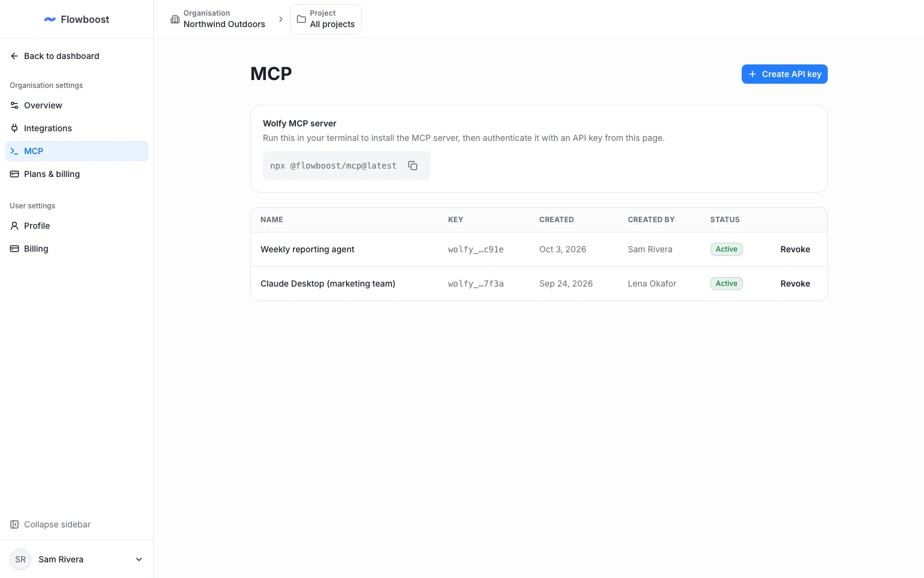Open the Profile user settings
Screen dimensions: 924x578
(x=76, y=226)
